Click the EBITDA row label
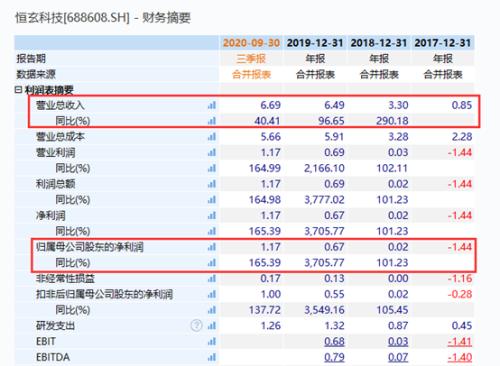This screenshot has width=500, height=366. (x=53, y=357)
